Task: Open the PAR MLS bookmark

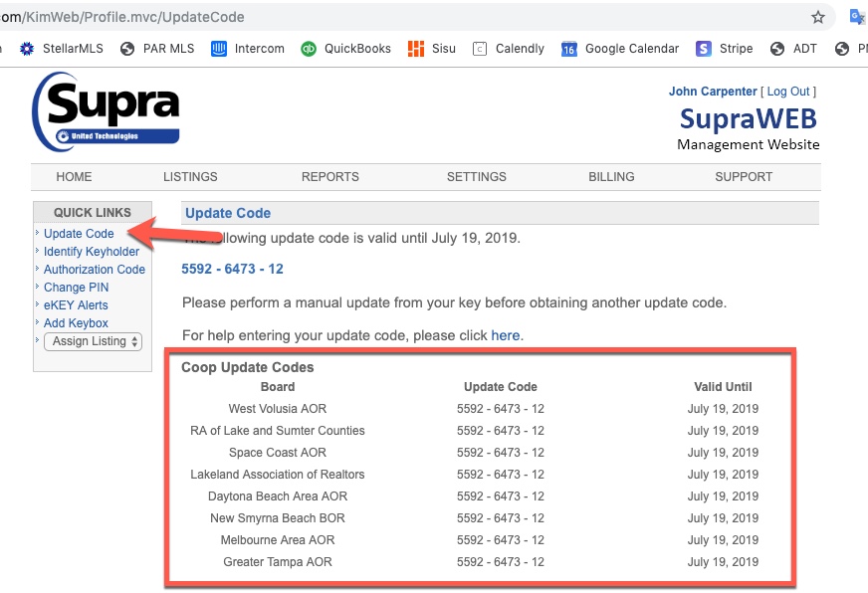Action: click(x=157, y=48)
